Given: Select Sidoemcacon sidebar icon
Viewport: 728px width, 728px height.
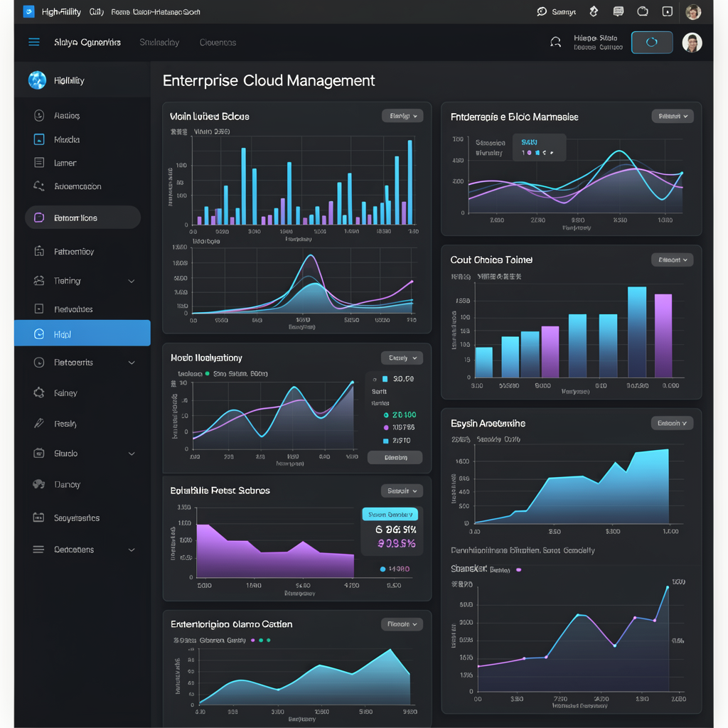Looking at the screenshot, I should tap(39, 186).
